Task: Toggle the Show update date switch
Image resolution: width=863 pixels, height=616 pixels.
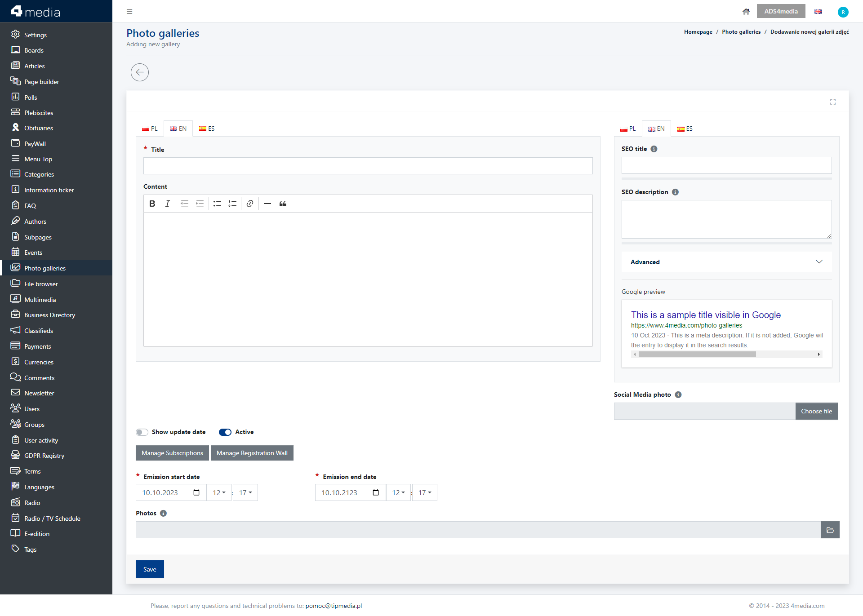Action: point(142,431)
